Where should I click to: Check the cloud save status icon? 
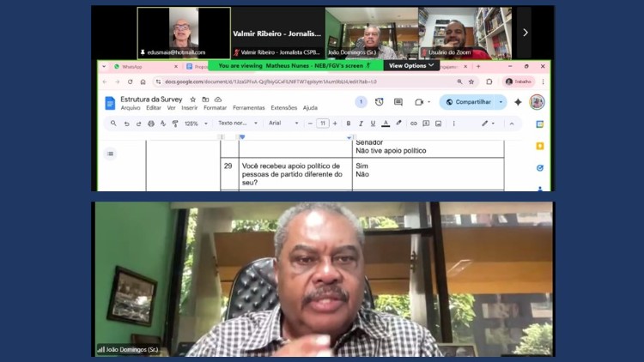pyautogui.click(x=218, y=100)
